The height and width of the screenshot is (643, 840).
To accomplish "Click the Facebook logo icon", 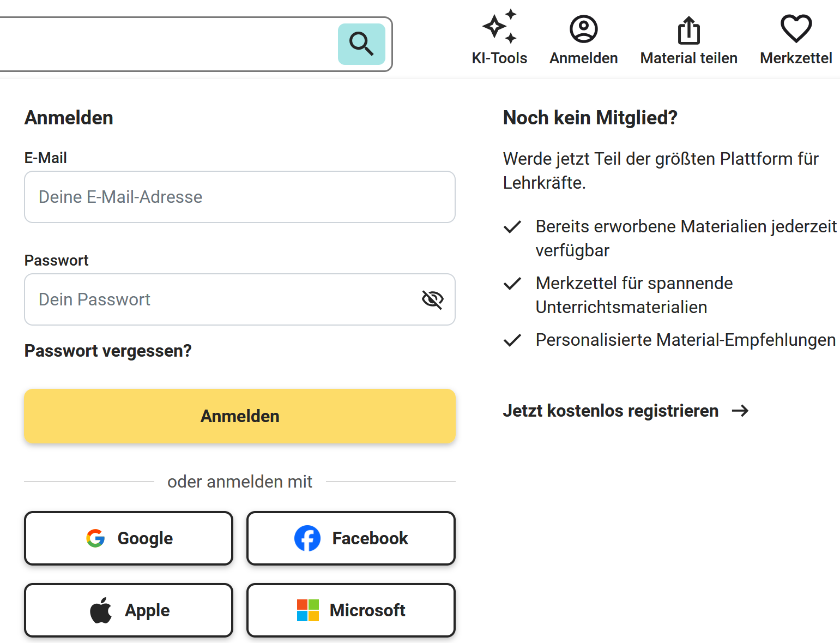I will [307, 538].
